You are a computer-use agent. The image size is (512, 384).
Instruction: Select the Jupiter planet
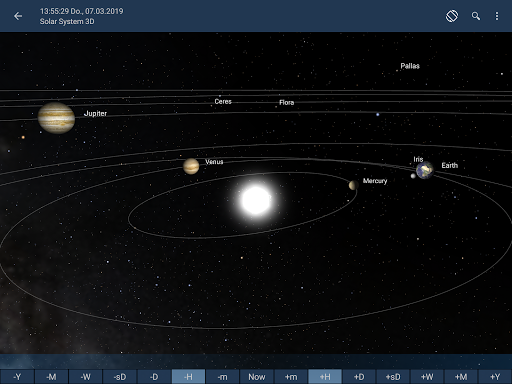(x=56, y=118)
